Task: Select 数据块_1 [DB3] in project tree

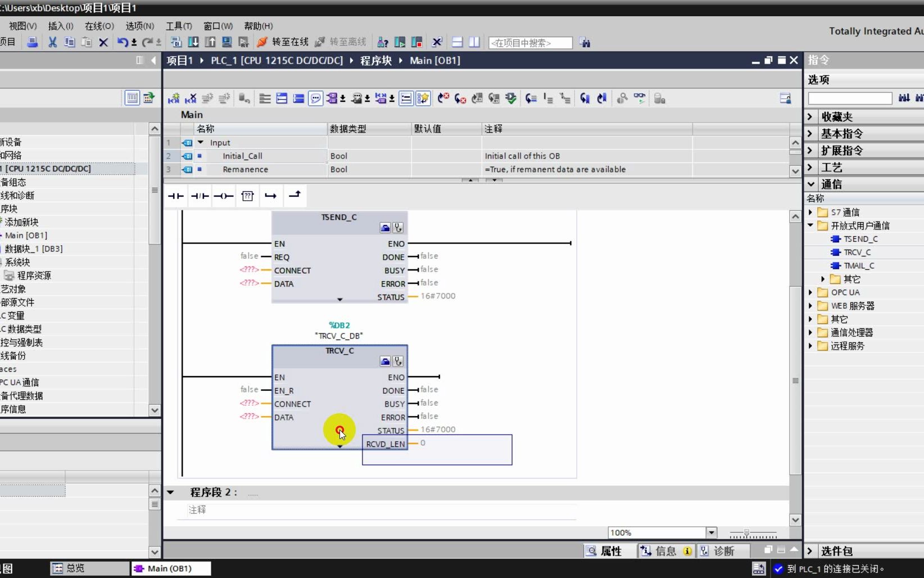Action: [x=34, y=249]
